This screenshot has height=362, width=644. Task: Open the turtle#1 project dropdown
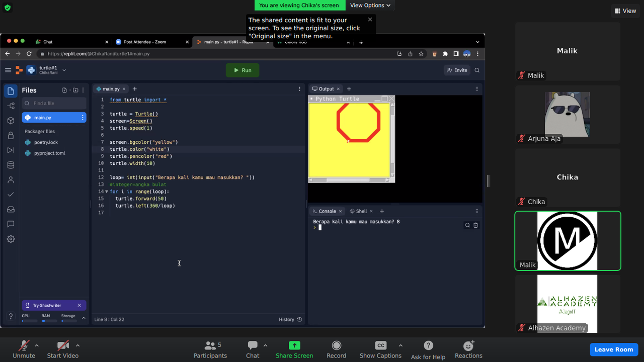tap(63, 71)
